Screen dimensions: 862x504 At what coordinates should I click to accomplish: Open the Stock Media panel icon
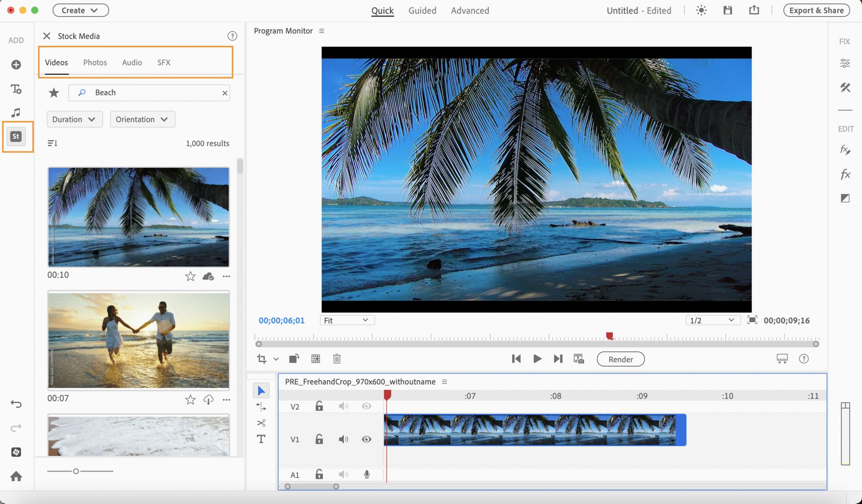pyautogui.click(x=16, y=136)
